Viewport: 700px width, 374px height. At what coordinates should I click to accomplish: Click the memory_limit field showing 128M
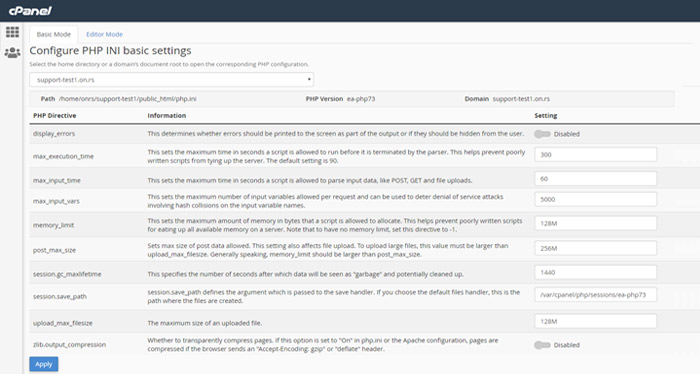[596, 223]
